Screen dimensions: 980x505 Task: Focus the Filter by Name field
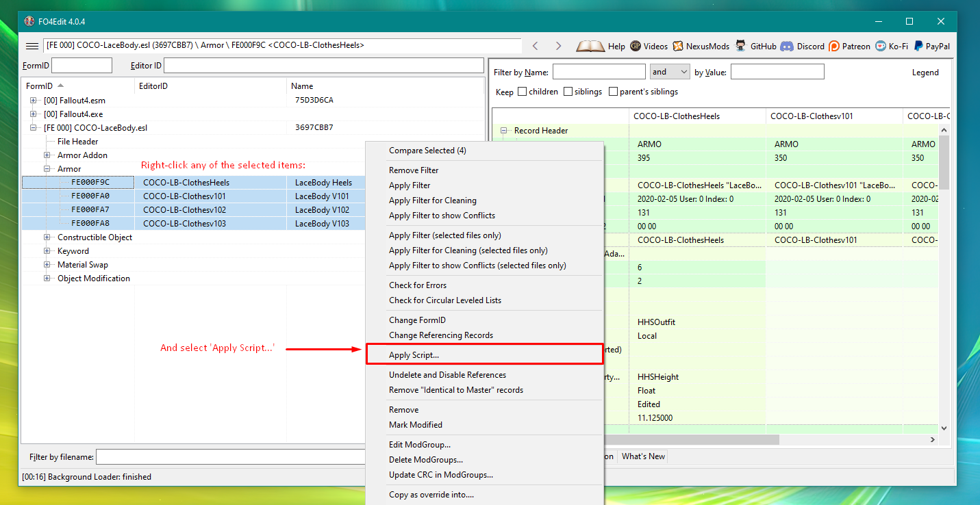[x=599, y=72]
